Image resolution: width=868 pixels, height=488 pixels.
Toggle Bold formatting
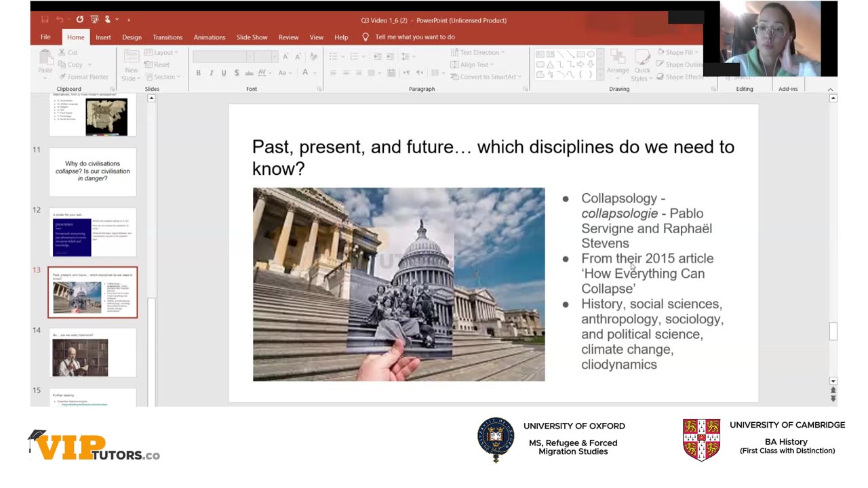tap(198, 73)
